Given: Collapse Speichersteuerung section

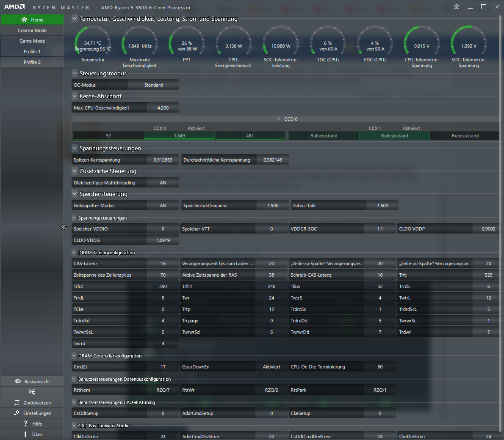Looking at the screenshot, I should (75, 194).
